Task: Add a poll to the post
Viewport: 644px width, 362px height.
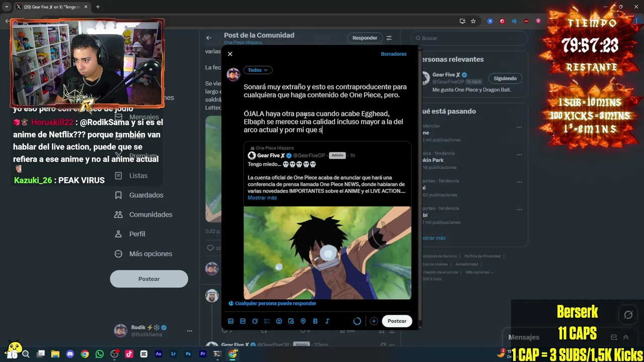Action: pos(267,321)
